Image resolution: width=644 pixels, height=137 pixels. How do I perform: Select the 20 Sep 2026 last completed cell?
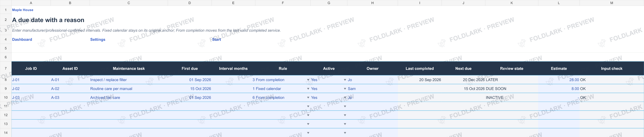pos(420,80)
